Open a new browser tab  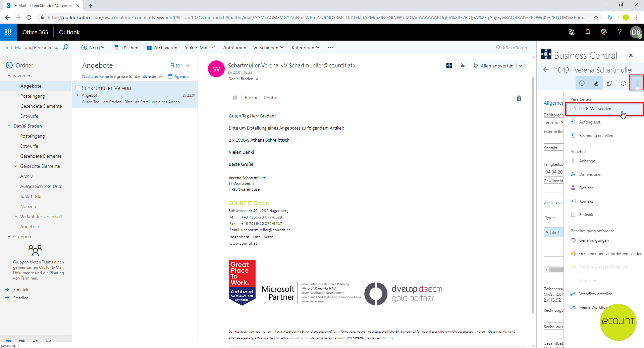coord(91,6)
